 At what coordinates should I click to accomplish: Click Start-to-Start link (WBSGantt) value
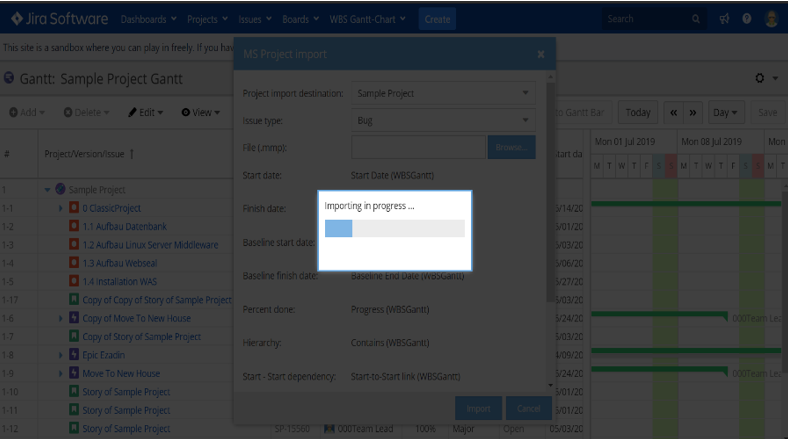tap(406, 376)
